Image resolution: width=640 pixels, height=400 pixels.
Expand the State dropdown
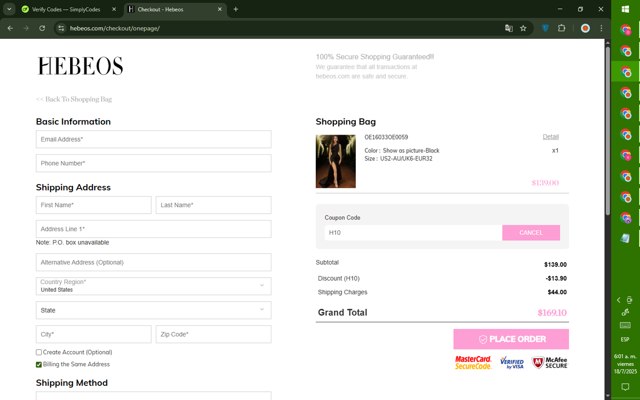[x=153, y=310]
